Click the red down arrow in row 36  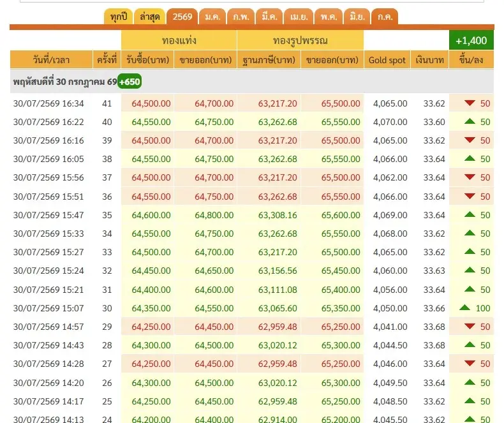pos(470,196)
